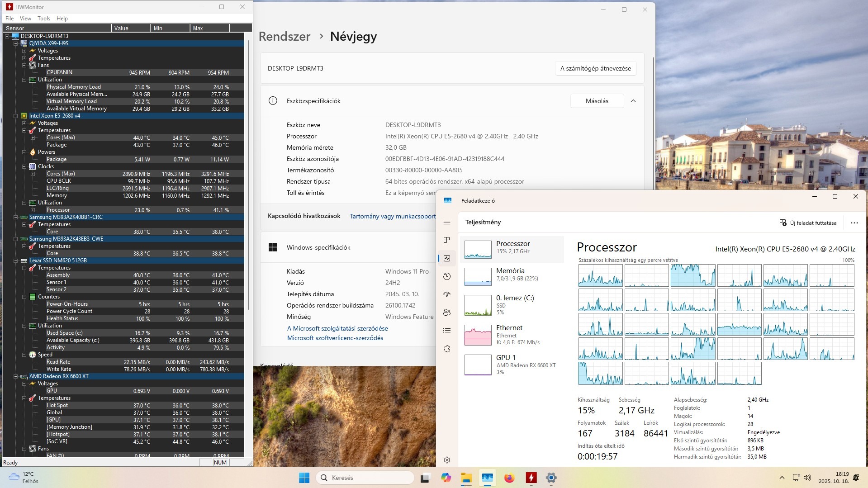The image size is (868, 488).
Task: Select Processzor in Task Manager performance list
Action: [512, 249]
